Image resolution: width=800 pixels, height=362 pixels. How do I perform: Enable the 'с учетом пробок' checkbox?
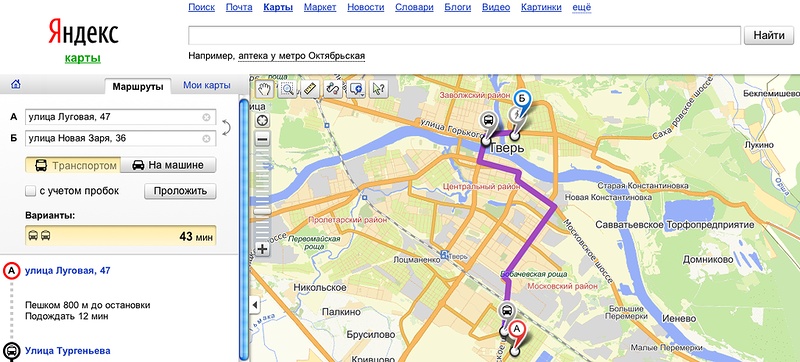tap(30, 191)
